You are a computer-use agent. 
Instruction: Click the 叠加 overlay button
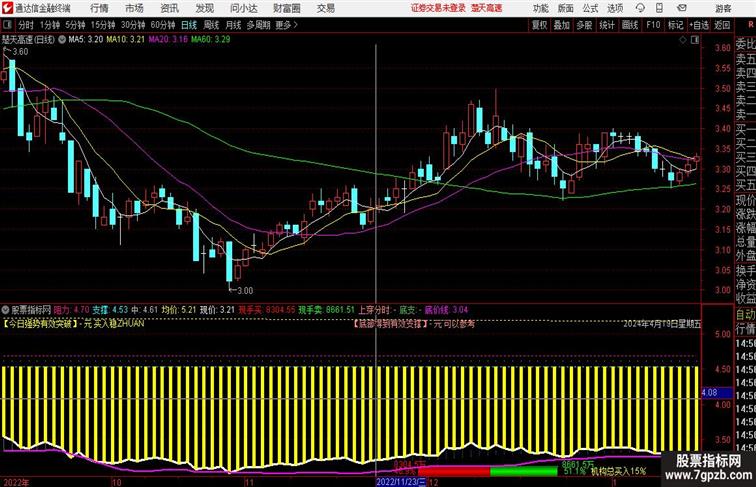562,25
